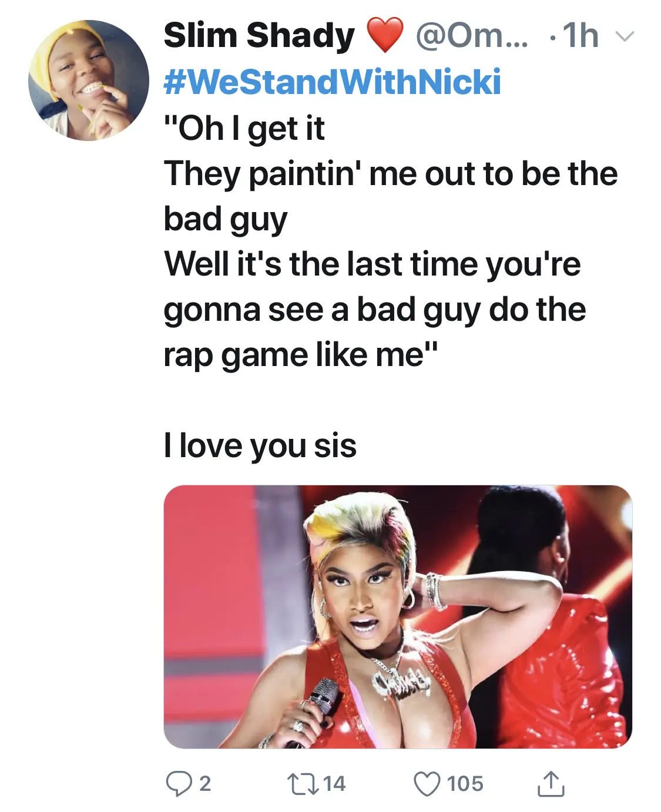
Task: Click the "I love you sis" text
Action: 260,445
